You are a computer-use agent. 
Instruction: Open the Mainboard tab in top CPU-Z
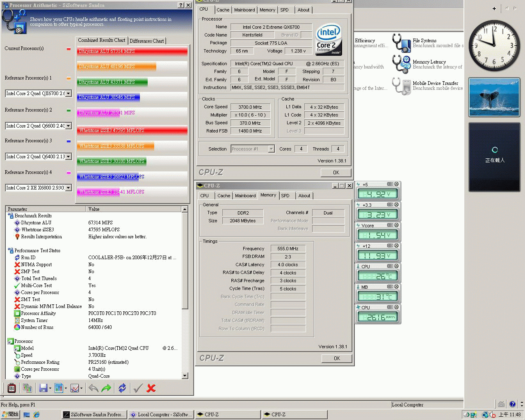(244, 10)
